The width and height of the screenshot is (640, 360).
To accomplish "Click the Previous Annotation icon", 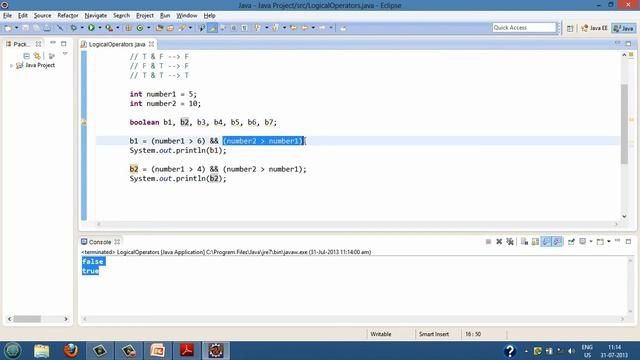I will pyautogui.click(x=276, y=28).
